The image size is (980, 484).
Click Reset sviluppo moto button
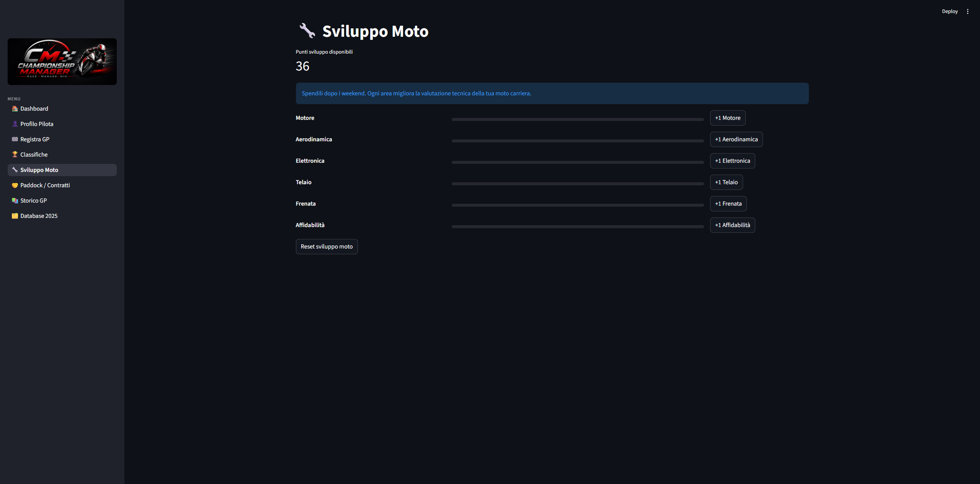[x=327, y=247]
